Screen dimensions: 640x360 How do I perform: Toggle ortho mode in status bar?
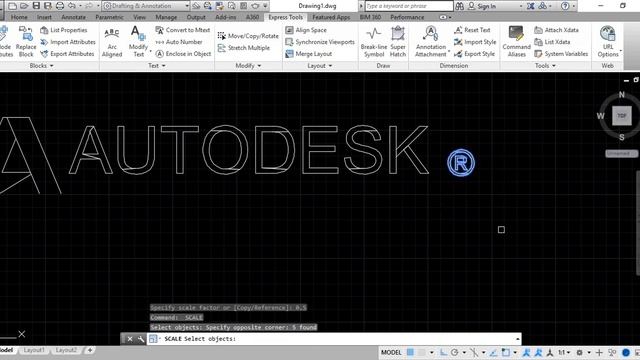443,352
